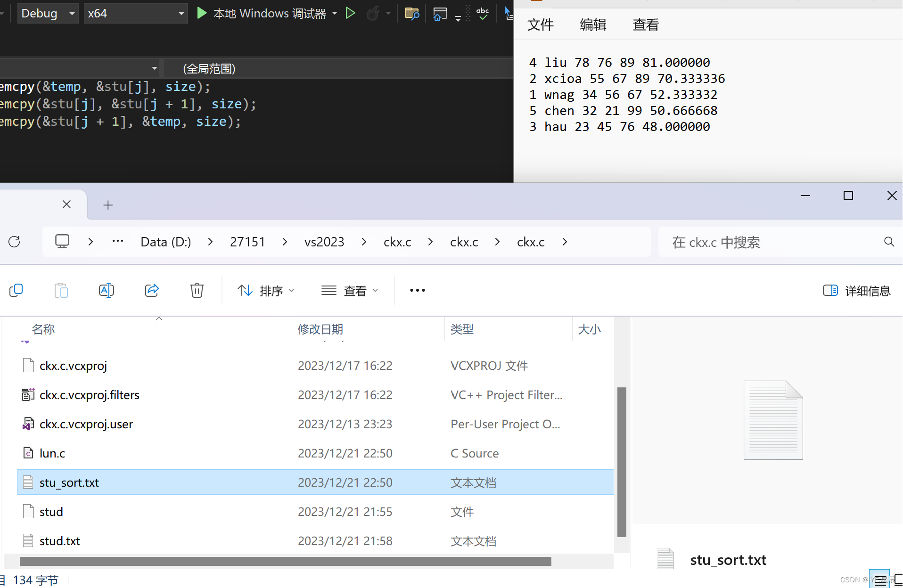Navigate to Data (D:) in breadcrumb
903x588 pixels.
[x=166, y=242]
